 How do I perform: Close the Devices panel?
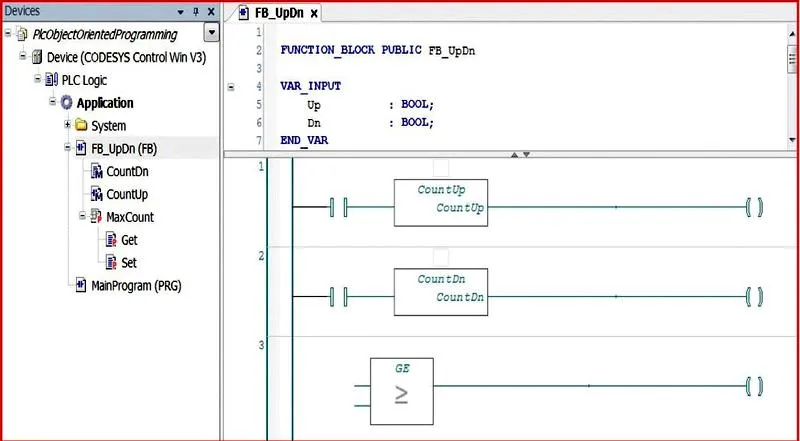tap(211, 12)
